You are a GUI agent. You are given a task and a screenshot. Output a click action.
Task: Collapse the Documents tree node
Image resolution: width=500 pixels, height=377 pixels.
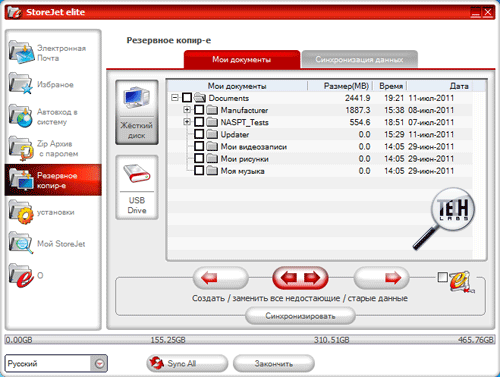[175, 98]
